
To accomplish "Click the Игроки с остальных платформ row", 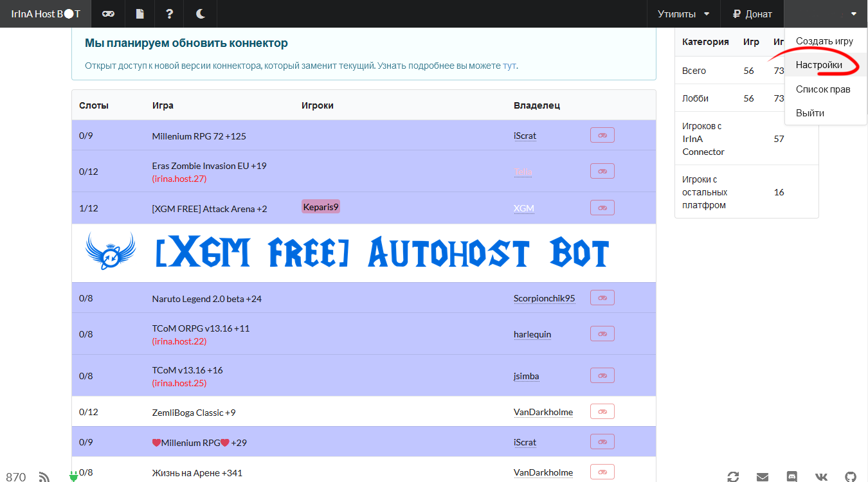I will [x=746, y=192].
